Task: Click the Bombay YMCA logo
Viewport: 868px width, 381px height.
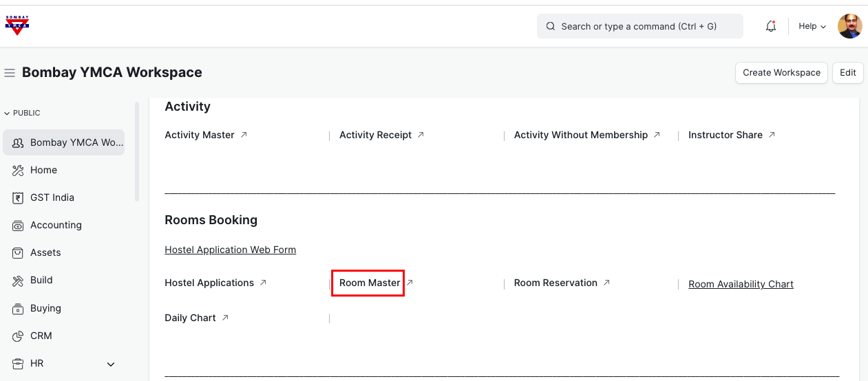Action: pyautogui.click(x=17, y=25)
